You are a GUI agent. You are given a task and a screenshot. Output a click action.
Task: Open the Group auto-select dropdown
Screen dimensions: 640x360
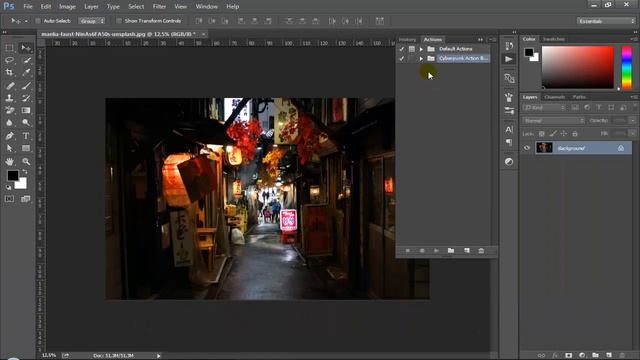(x=91, y=21)
